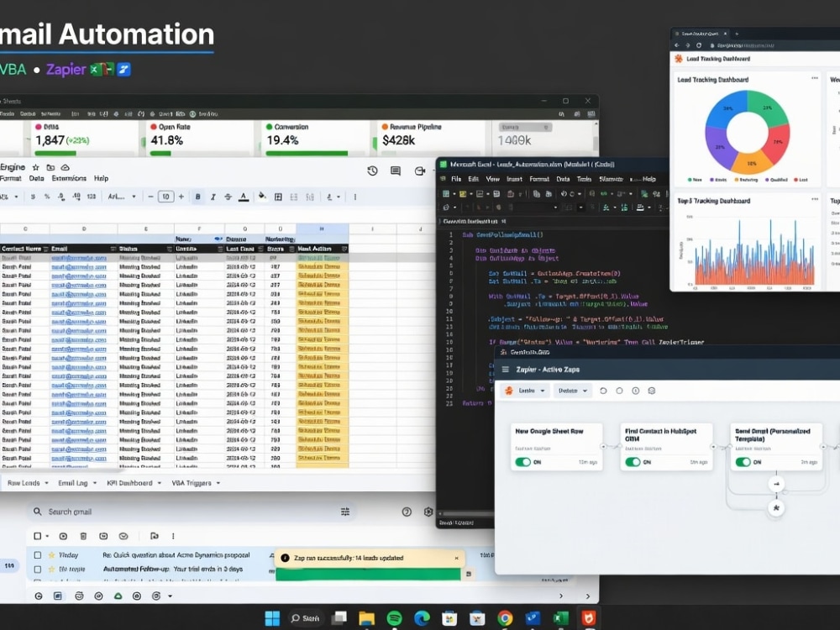Image resolution: width=840 pixels, height=630 pixels.
Task: Open filter on Next Action column header
Action: tap(344, 249)
